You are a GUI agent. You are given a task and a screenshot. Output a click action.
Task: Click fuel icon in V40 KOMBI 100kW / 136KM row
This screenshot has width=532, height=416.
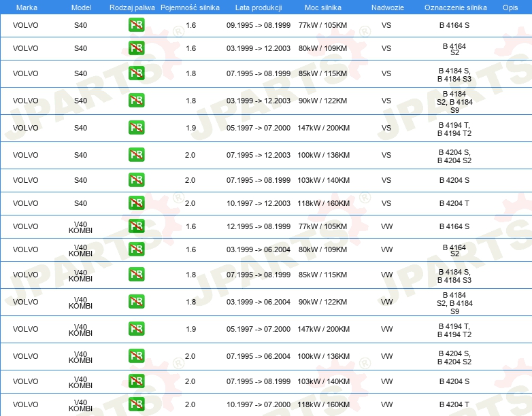coord(136,356)
